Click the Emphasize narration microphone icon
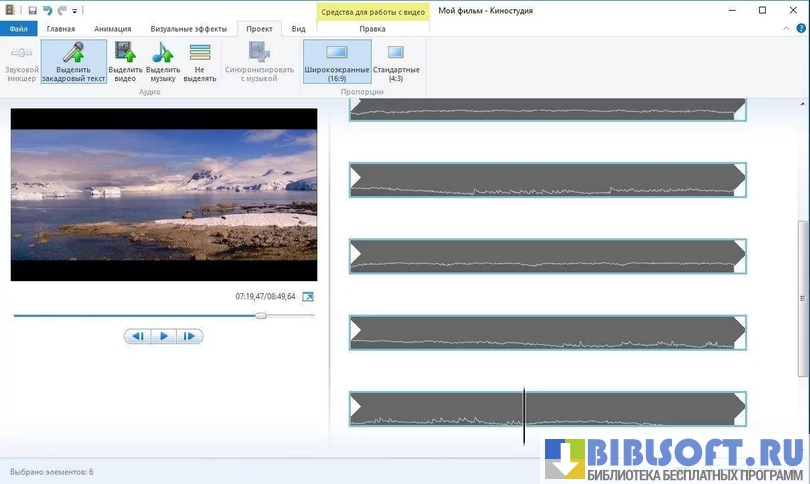 tap(74, 54)
